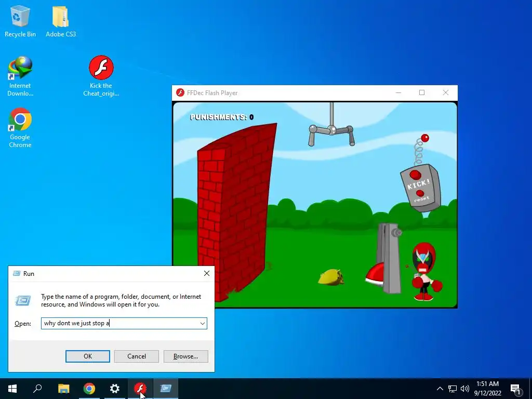Open Chrome from the taskbar
Viewport: 532px width, 399px height.
pyautogui.click(x=89, y=389)
